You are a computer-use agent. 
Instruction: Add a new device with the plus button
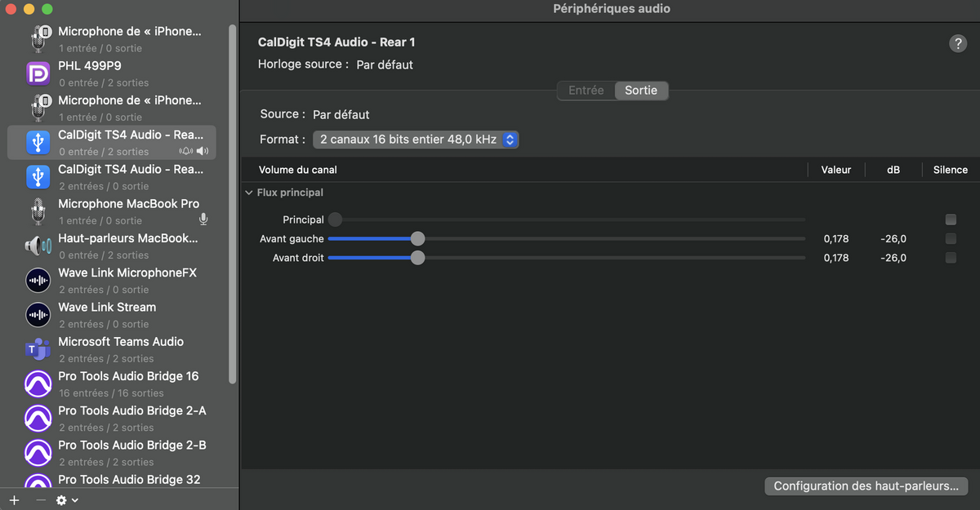click(14, 500)
